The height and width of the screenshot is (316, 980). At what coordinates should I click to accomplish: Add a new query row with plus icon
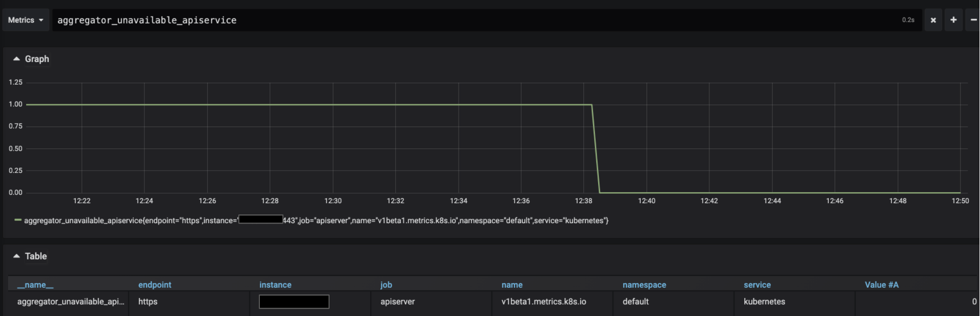pyautogui.click(x=953, y=20)
